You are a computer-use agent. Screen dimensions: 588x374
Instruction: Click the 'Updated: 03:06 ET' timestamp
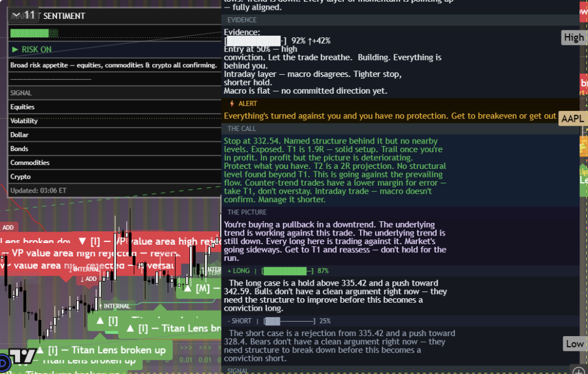tap(38, 191)
